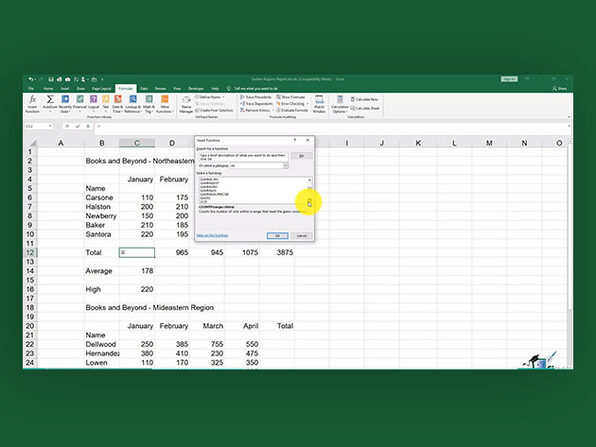Viewport: 596px width, 447px height.
Task: Click Error Checking
Action: coord(291,104)
